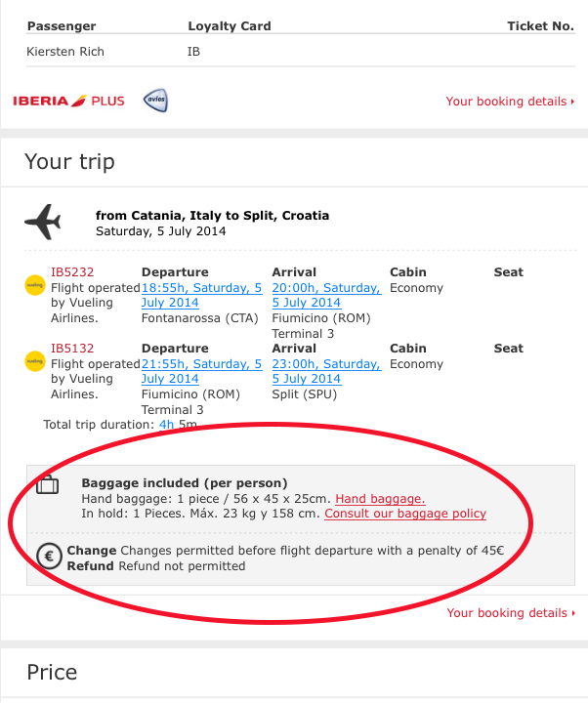The height and width of the screenshot is (703, 588).
Task: Click the Avios badge icon
Action: click(155, 100)
